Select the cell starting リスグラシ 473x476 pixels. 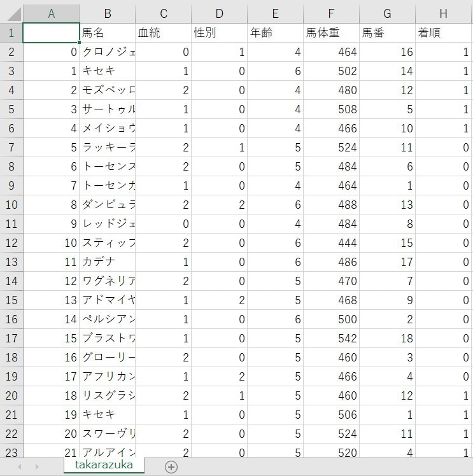(108, 395)
